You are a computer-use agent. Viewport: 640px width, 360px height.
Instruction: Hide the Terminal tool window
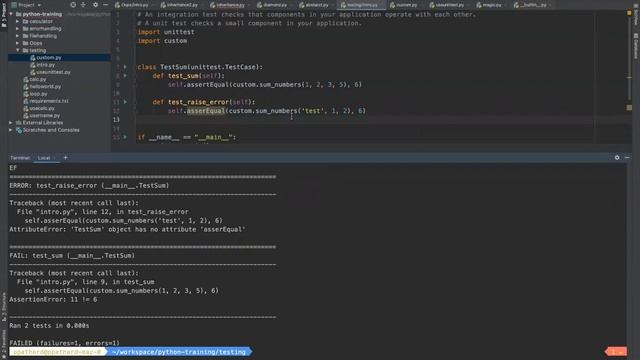click(x=627, y=158)
